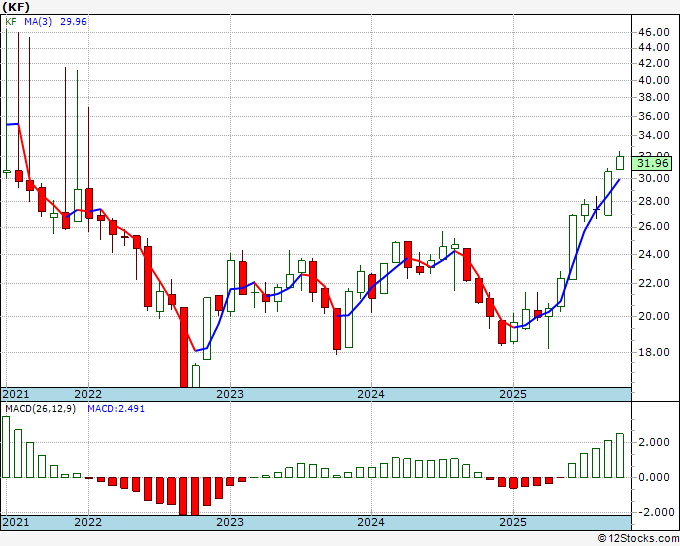Click 2024 on the price chart timeline
Screen dimensions: 680x546
[371, 394]
